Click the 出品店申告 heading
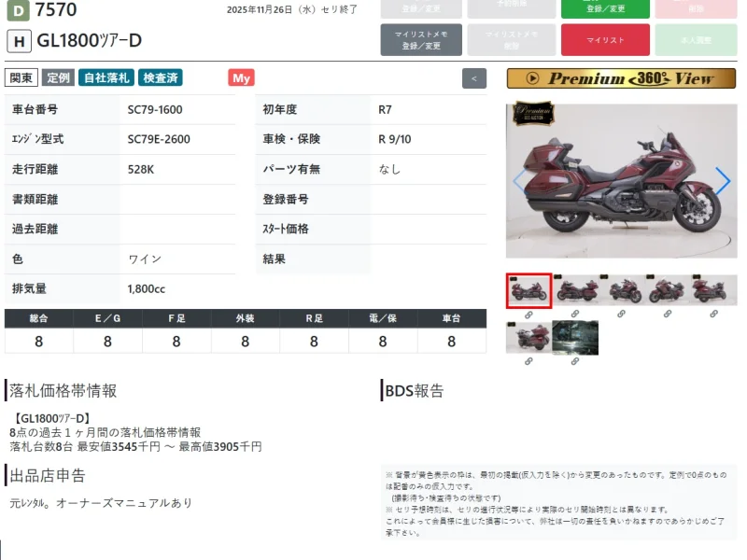Image resolution: width=747 pixels, height=560 pixels. coord(48,476)
